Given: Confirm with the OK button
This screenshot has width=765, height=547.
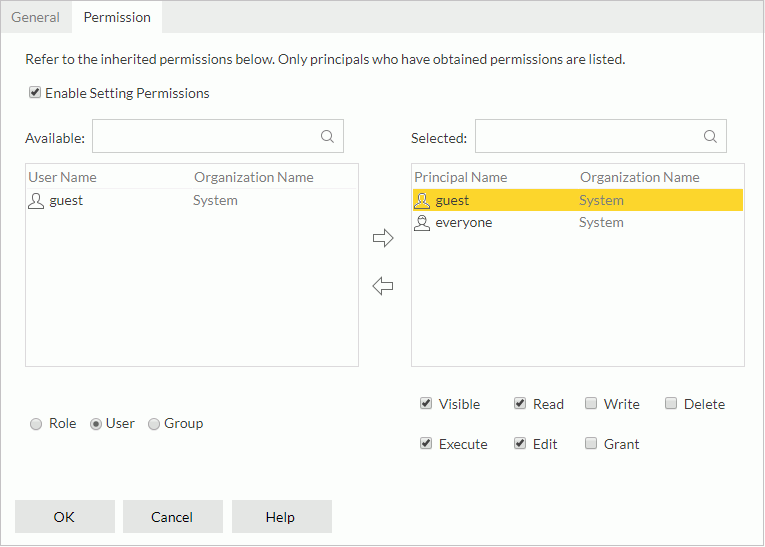Looking at the screenshot, I should click(x=65, y=516).
